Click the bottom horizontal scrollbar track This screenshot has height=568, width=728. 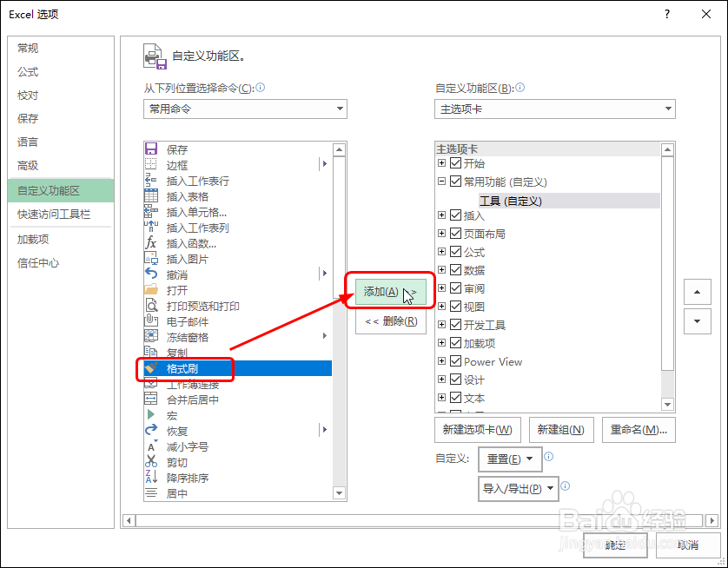coord(420,521)
